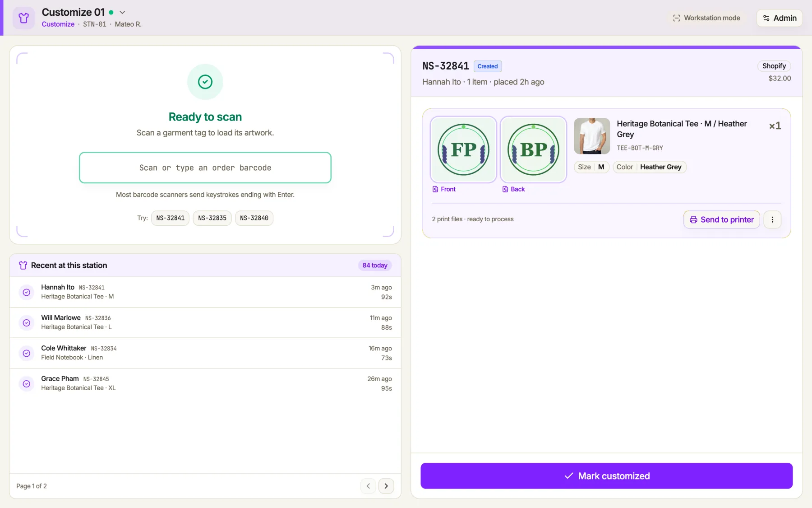Open recent order Grace Pham NS-32845
This screenshot has width=812, height=508.
(x=205, y=384)
